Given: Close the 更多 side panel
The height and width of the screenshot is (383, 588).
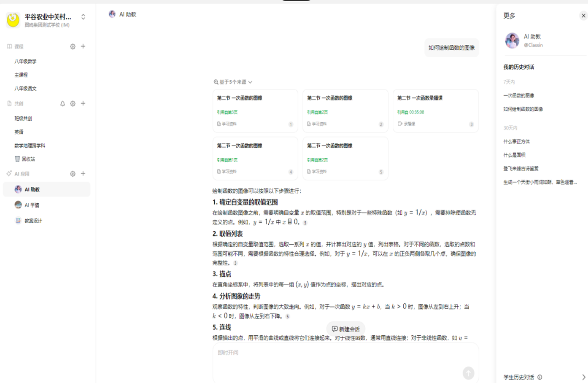Looking at the screenshot, I should tap(583, 16).
